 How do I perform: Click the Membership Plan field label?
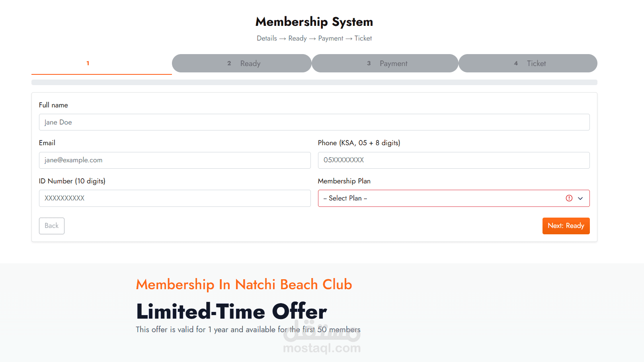coord(344,181)
